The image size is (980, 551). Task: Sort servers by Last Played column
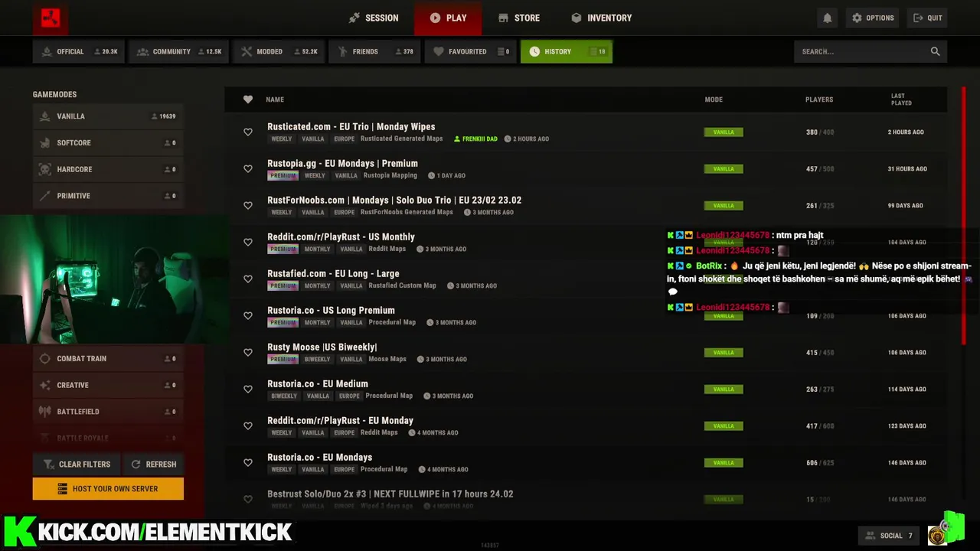click(901, 99)
